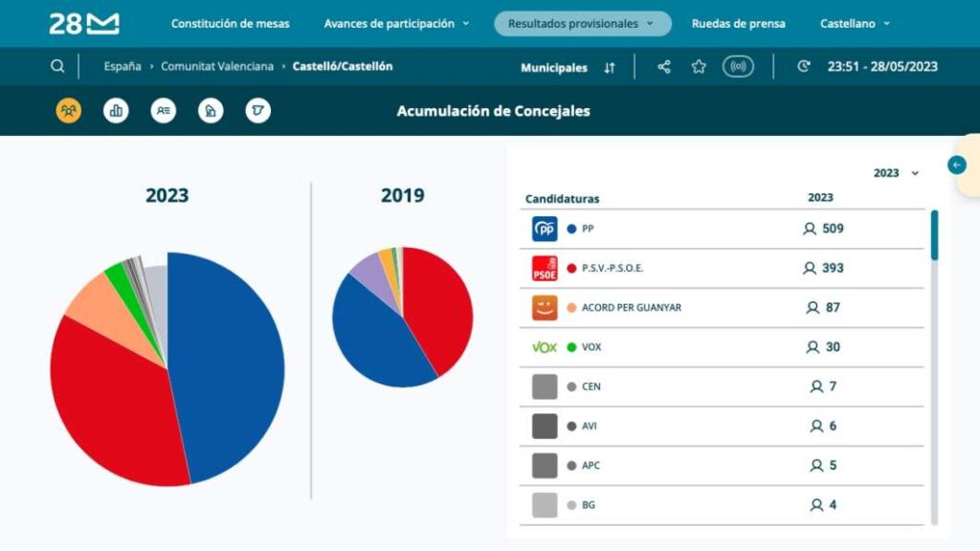Image resolution: width=980 pixels, height=551 pixels.
Task: Click the refresh time icon
Action: 804,66
